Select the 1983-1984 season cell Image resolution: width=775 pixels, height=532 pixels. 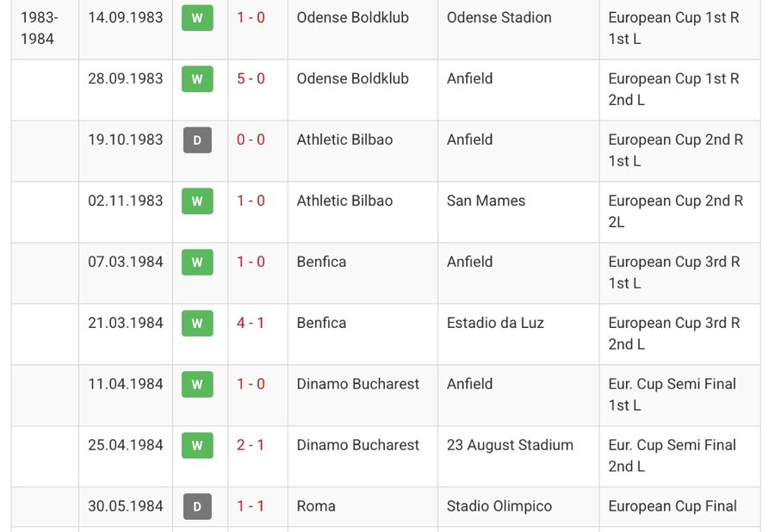point(45,28)
